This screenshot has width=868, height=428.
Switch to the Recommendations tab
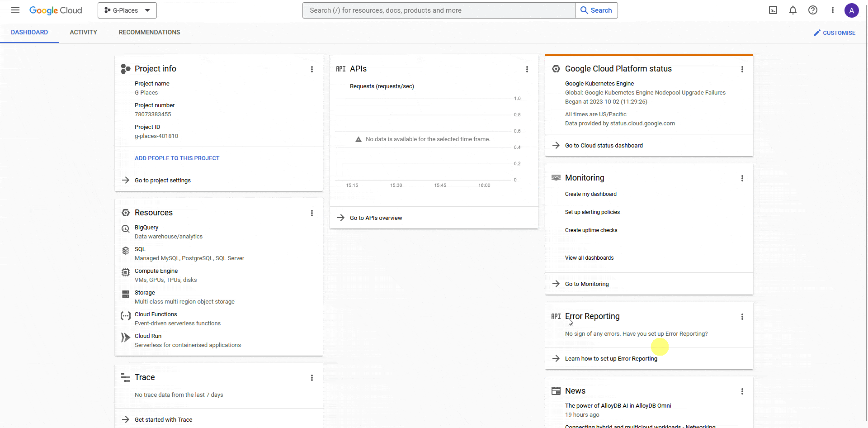click(x=150, y=32)
